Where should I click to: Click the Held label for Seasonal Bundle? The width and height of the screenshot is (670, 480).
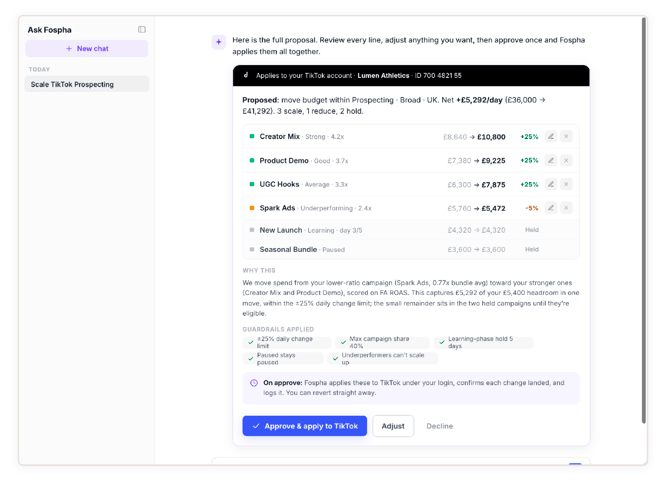click(532, 249)
